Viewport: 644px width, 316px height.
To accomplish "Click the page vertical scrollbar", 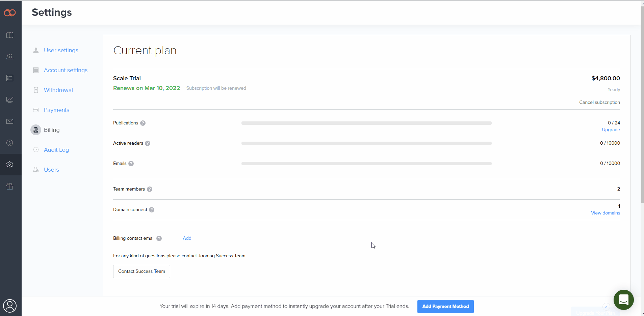I will pyautogui.click(x=642, y=101).
